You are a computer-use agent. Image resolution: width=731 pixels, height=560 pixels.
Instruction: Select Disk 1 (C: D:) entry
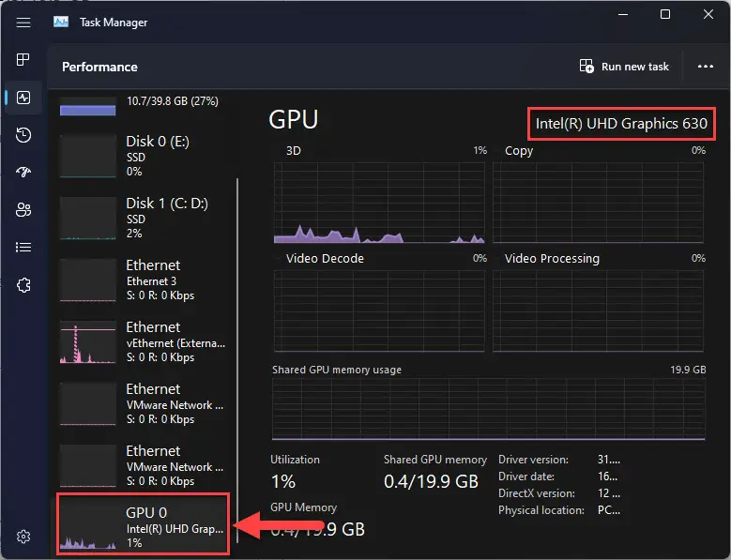[x=144, y=218]
